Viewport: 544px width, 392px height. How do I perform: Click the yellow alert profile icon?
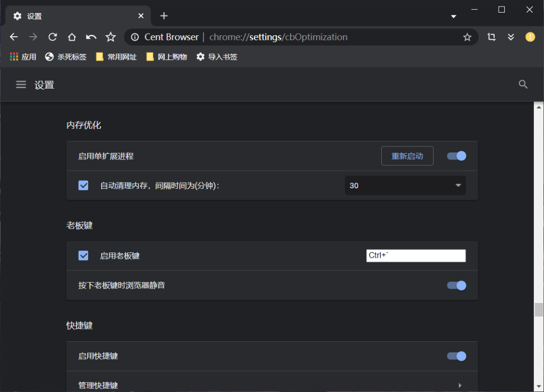coord(530,37)
